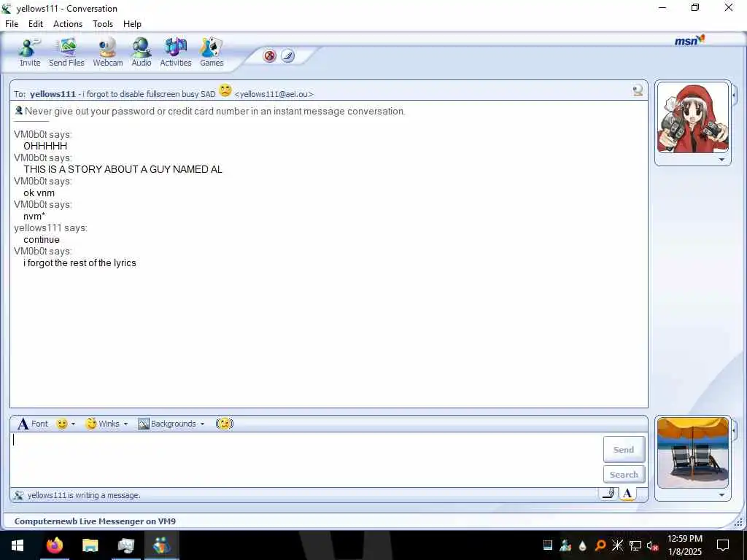This screenshot has width=747, height=560.
Task: Click the contact card icon in the To bar
Action: point(638,90)
